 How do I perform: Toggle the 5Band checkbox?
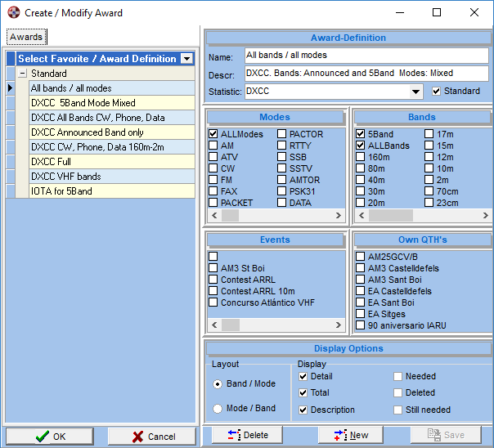pyautogui.click(x=361, y=134)
